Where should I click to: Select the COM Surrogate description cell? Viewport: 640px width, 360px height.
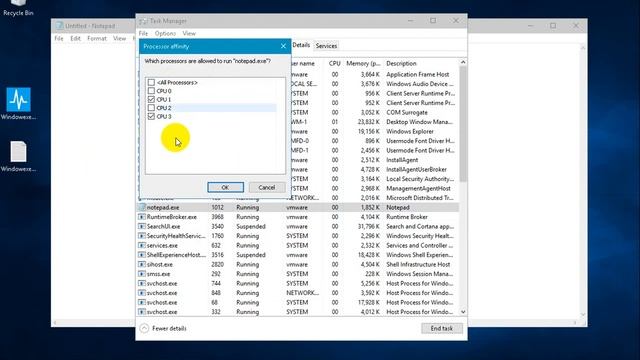tap(407, 112)
